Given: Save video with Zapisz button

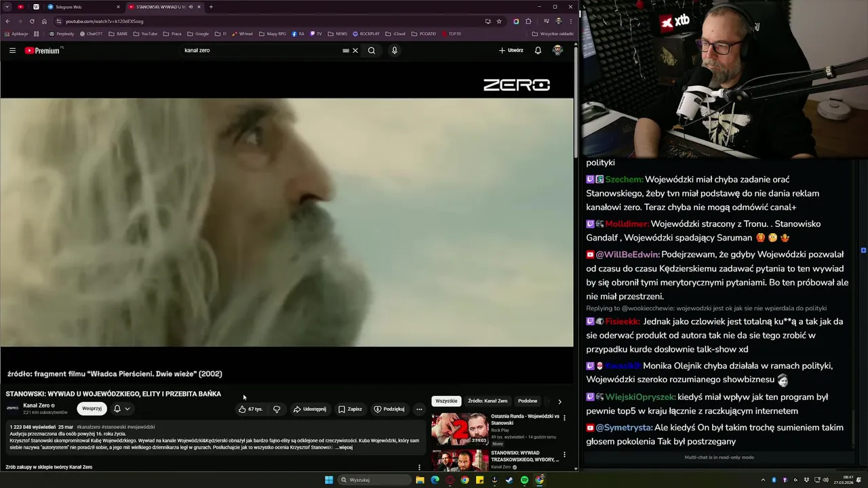Looking at the screenshot, I should tap(351, 409).
